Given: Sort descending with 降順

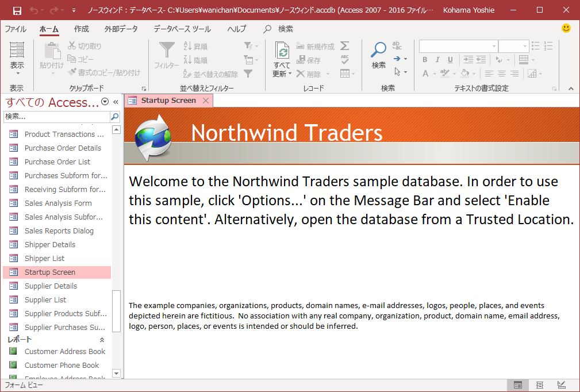Looking at the screenshot, I should coord(195,60).
